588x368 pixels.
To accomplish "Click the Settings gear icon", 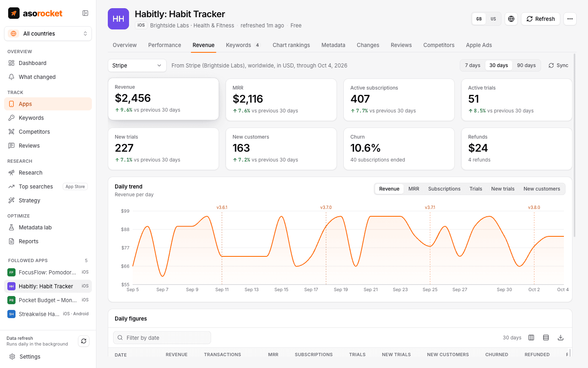I will [12, 357].
